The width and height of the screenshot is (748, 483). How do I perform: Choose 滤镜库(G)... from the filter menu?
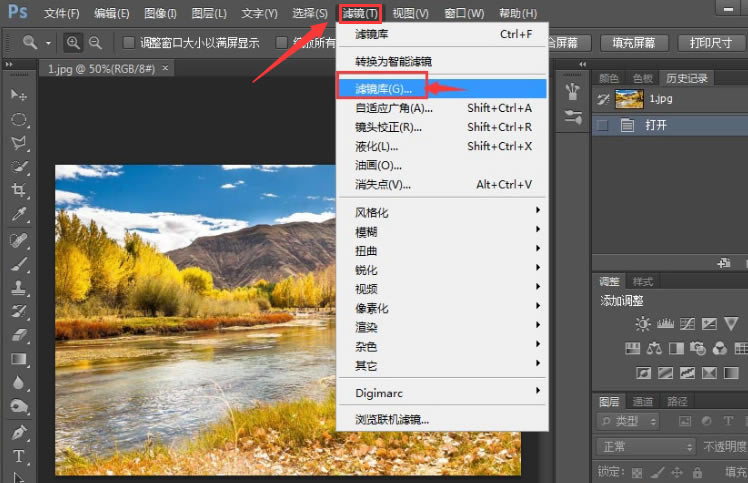[x=442, y=89]
